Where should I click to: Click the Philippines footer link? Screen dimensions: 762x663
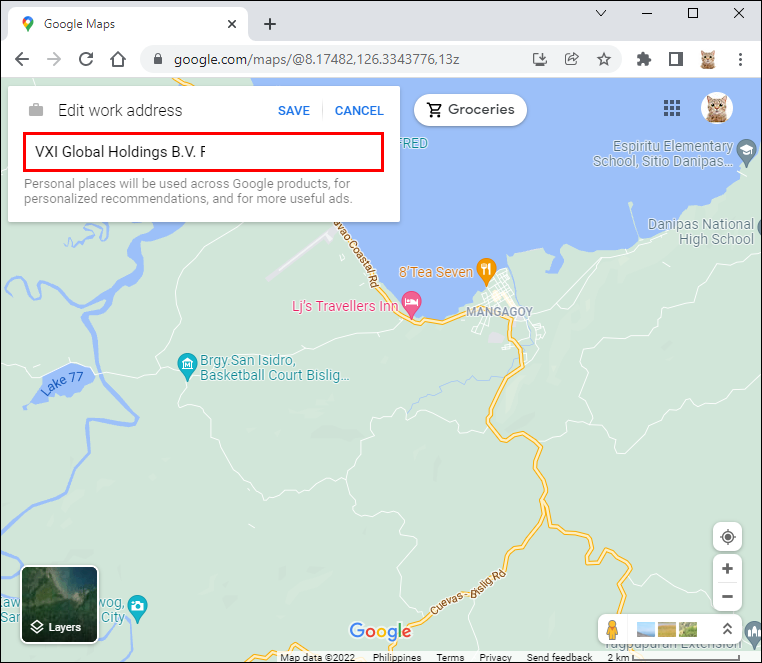pos(397,657)
